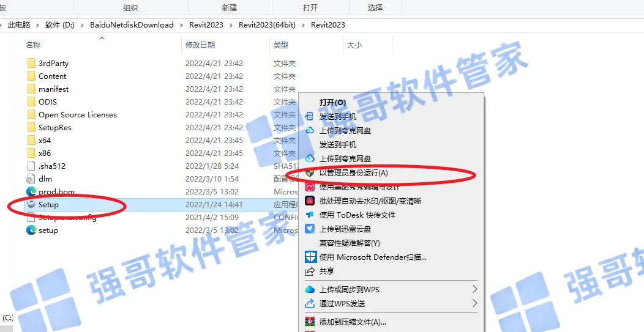
Task: Choose 兼容性疑难解答(Y) from the menu
Action: [x=350, y=243]
